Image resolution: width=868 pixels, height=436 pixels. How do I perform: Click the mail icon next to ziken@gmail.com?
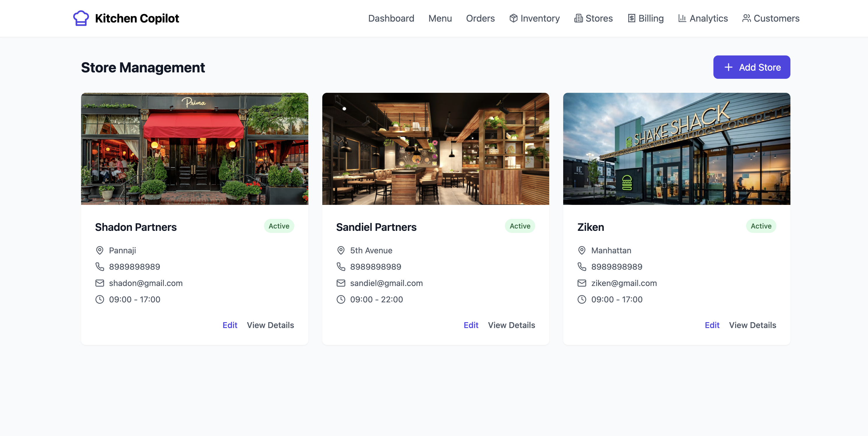point(582,283)
